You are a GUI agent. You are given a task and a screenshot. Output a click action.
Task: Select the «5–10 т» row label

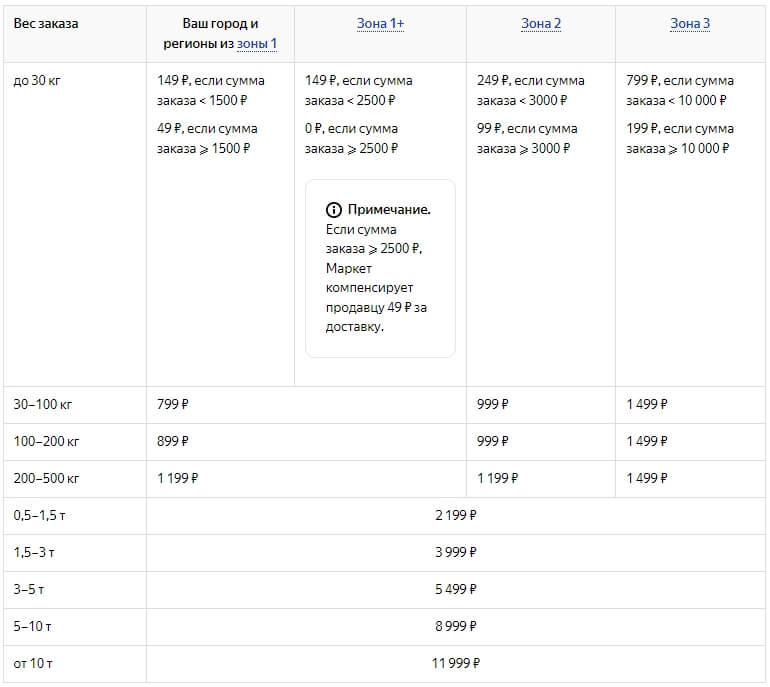pyautogui.click(x=32, y=627)
